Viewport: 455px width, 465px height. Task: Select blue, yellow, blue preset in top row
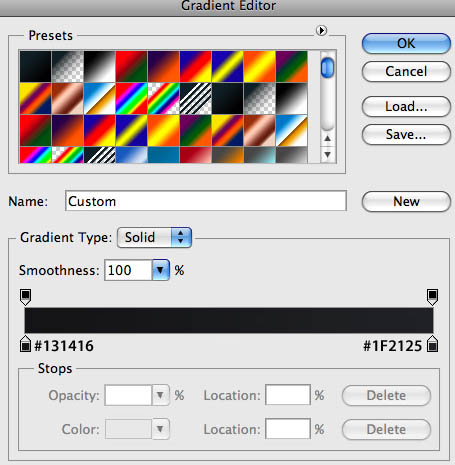click(228, 67)
